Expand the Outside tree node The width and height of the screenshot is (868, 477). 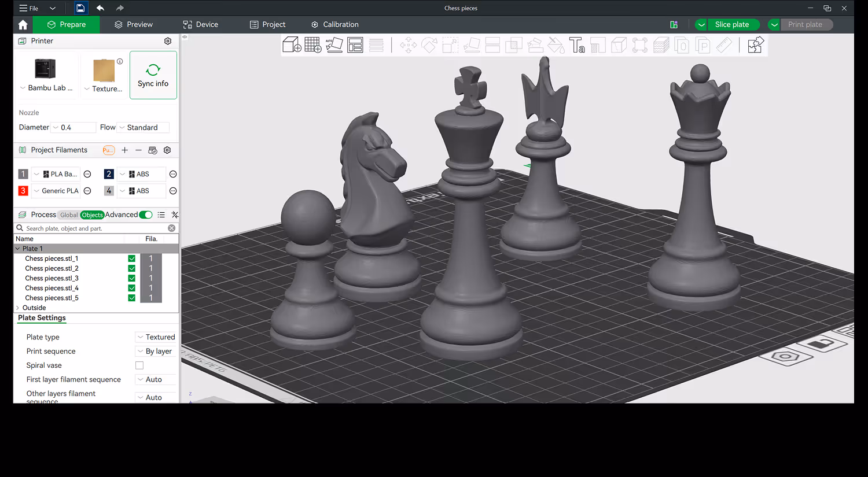click(17, 308)
